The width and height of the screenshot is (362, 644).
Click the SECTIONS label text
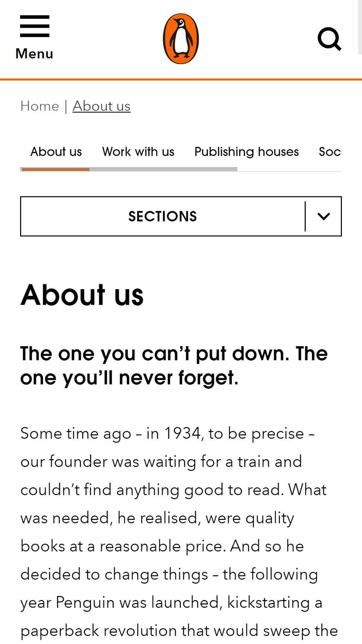click(x=162, y=216)
